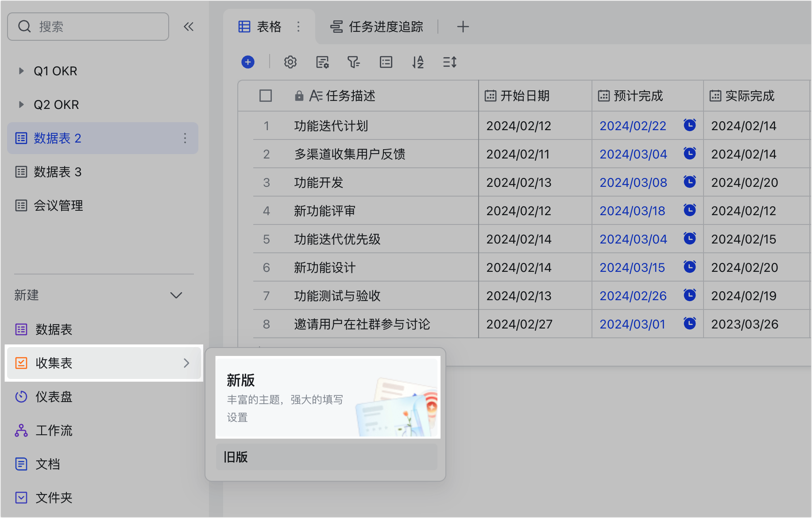Click the reminder clock icon for 2024/02/22
Viewport: 812px width, 518px height.
tap(689, 125)
